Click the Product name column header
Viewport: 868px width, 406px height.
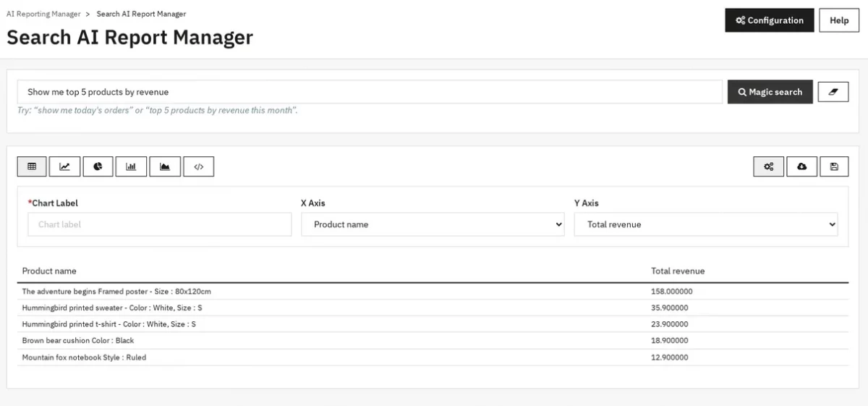[x=49, y=271]
